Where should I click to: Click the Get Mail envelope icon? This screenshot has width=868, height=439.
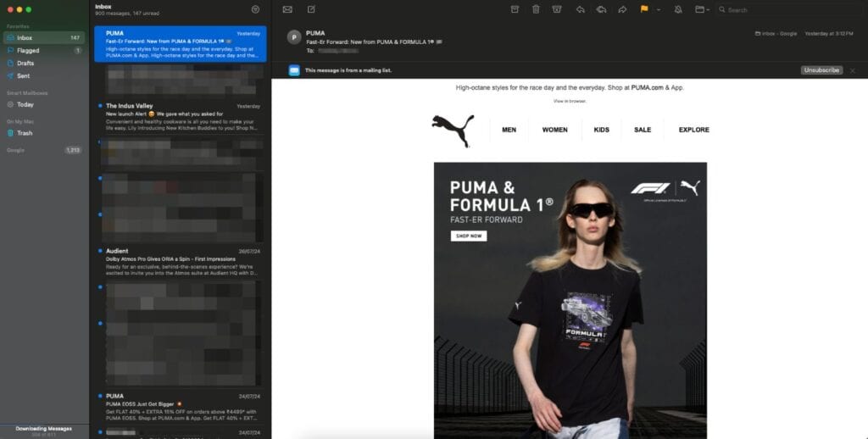pyautogui.click(x=287, y=9)
